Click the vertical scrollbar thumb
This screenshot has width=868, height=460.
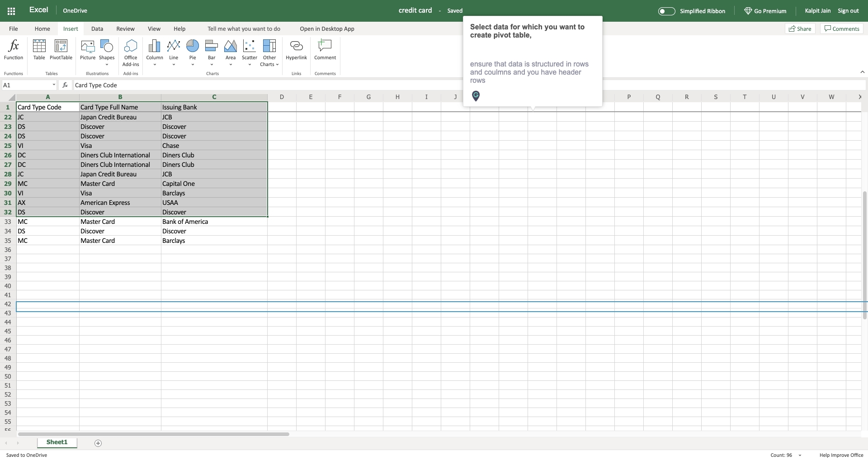pyautogui.click(x=865, y=255)
